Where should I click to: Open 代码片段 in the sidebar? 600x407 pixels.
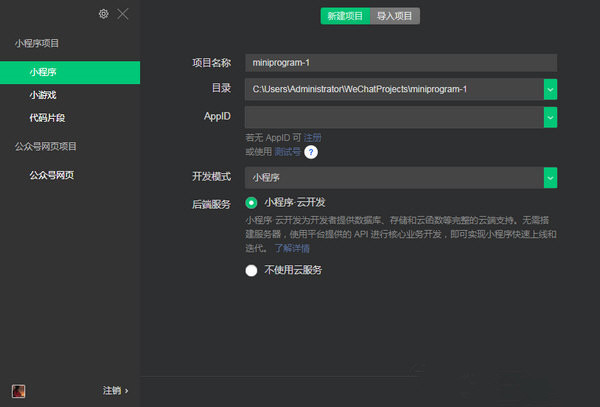click(x=50, y=118)
